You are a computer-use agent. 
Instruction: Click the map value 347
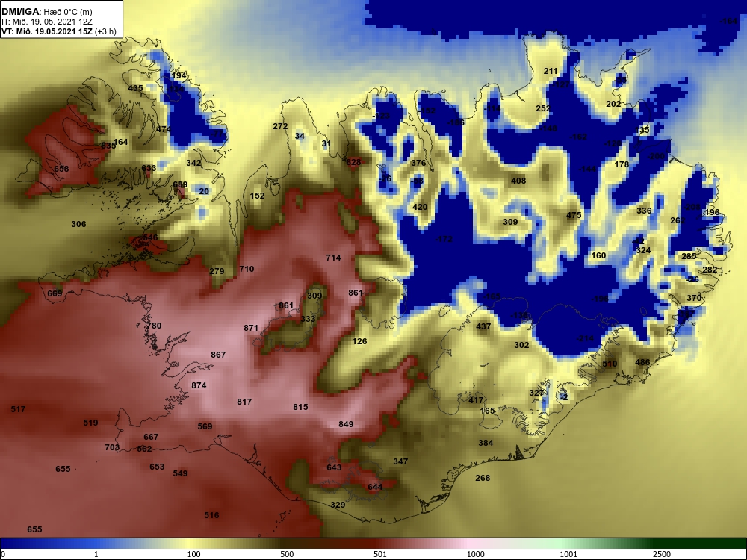pos(400,461)
